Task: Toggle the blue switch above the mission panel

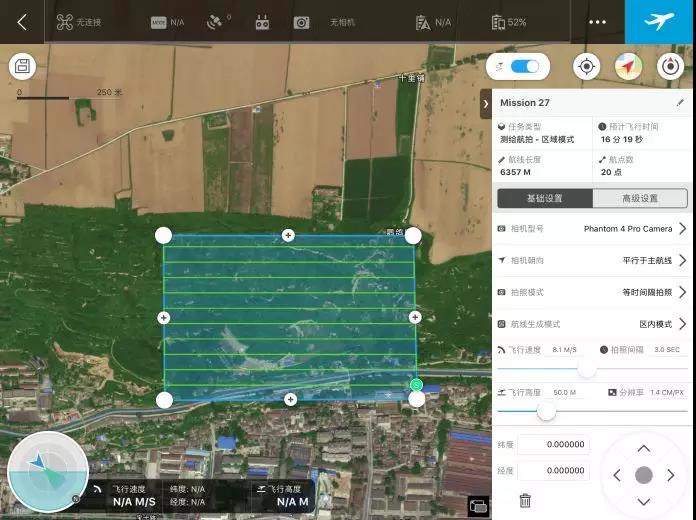Action: coord(524,67)
